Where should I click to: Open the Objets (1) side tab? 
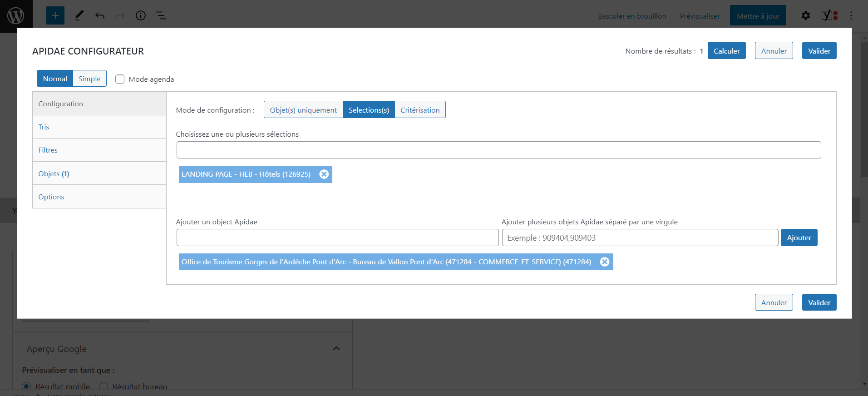point(99,173)
